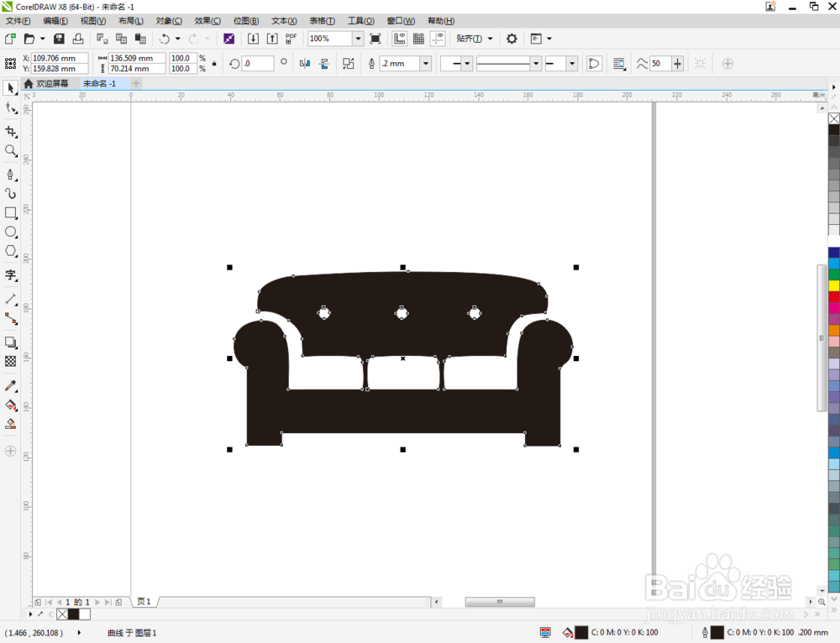Viewport: 840px width, 643px height.
Task: Select the Zoom magnifier tool
Action: (x=10, y=151)
